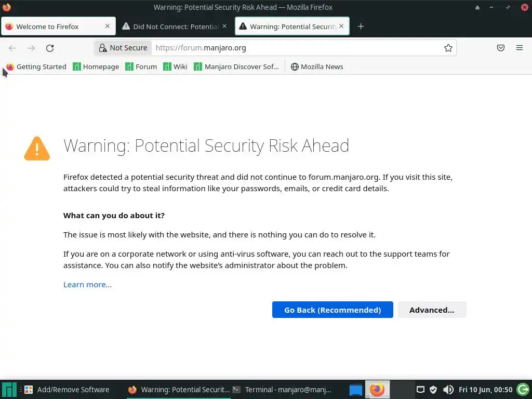
Task: Click the orange warning triangle icon
Action: (37, 148)
